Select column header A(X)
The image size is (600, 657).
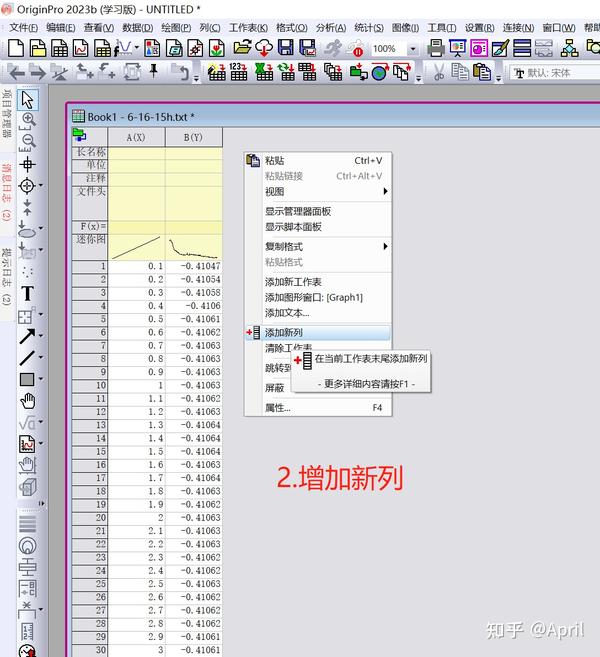(x=136, y=137)
